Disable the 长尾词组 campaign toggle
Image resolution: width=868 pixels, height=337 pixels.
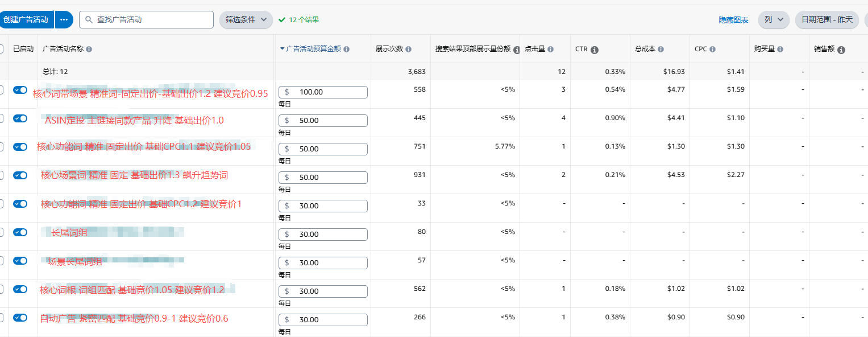pos(20,232)
